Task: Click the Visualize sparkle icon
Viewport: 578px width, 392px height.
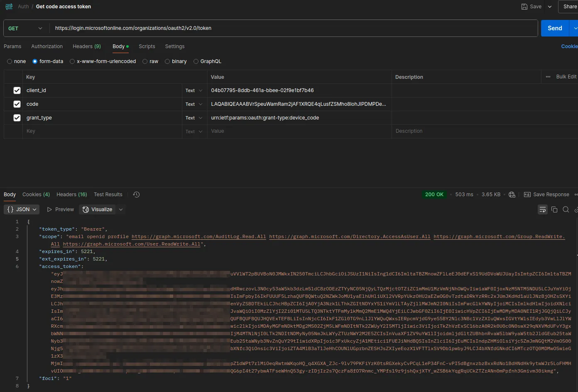Action: point(86,209)
